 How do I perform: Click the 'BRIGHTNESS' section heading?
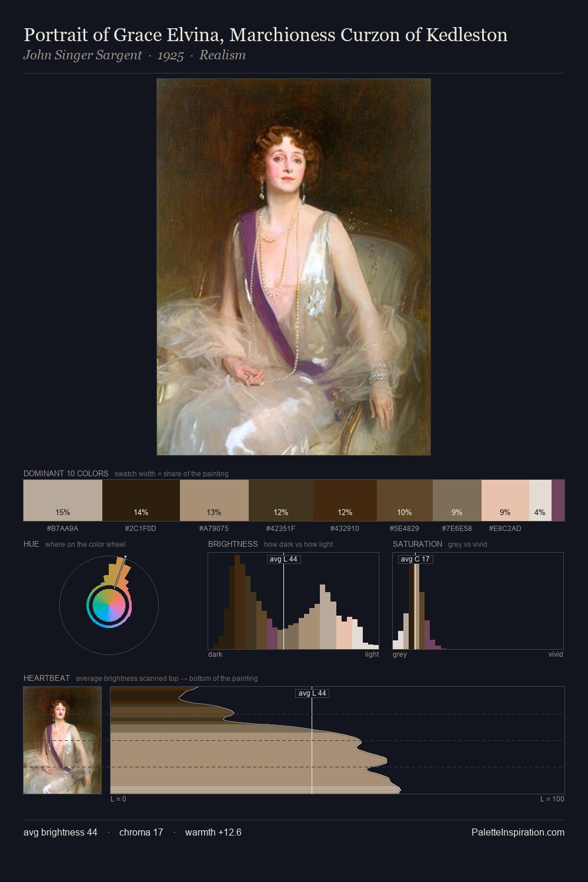pyautogui.click(x=233, y=544)
